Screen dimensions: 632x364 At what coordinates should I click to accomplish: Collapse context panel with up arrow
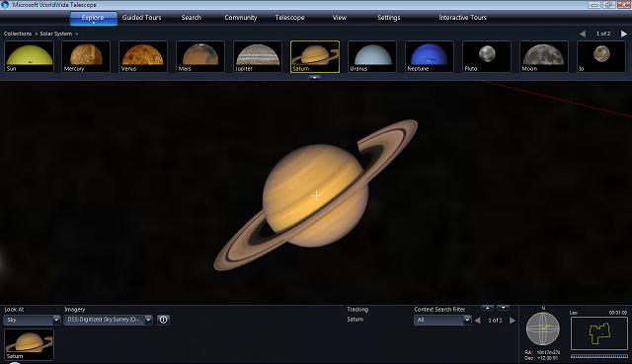pyautogui.click(x=487, y=308)
